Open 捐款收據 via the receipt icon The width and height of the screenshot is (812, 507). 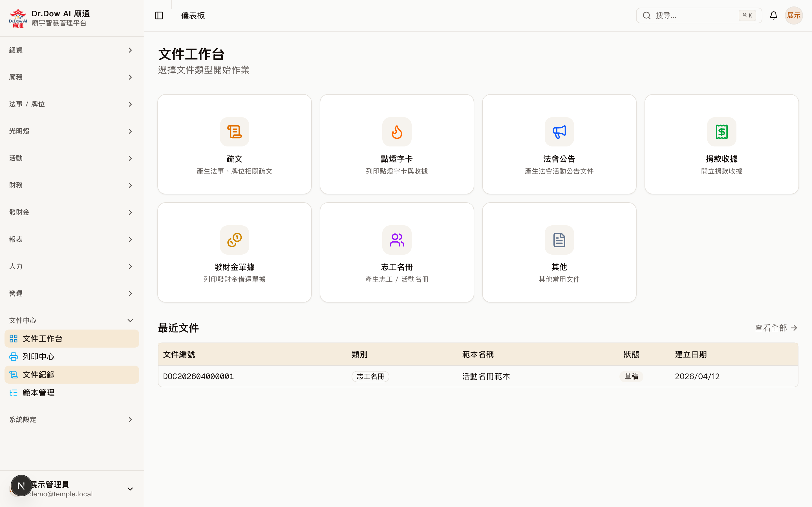pyautogui.click(x=721, y=132)
